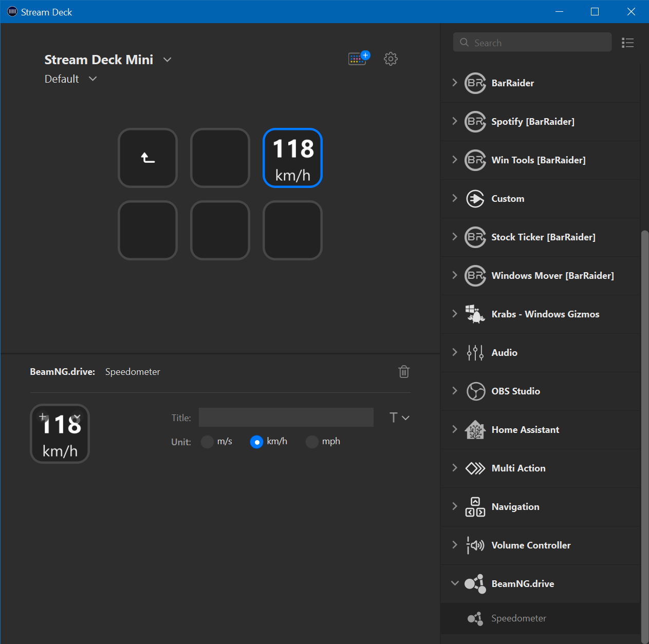Select the back-arrow folder key

[x=148, y=158]
